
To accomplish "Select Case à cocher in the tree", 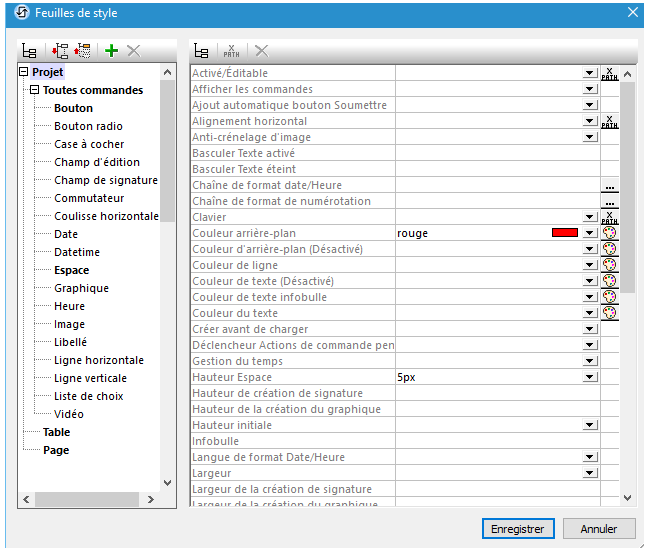I will pyautogui.click(x=89, y=144).
